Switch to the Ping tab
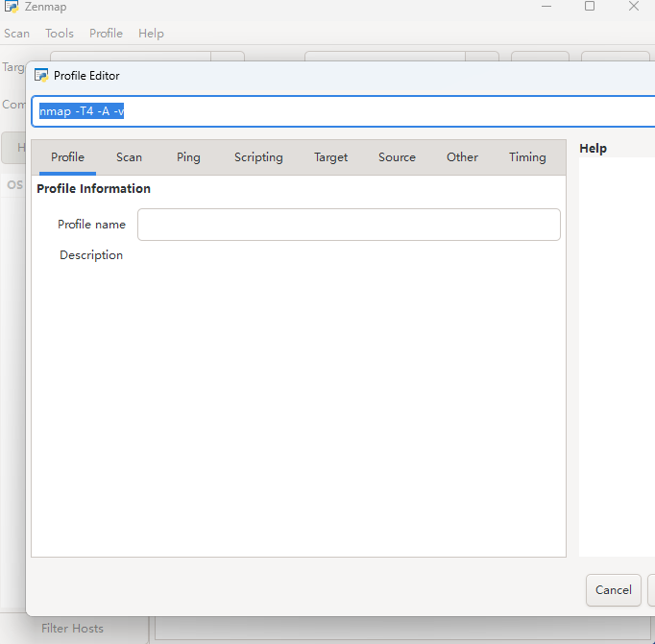Screen dimensions: 655x644 188,157
